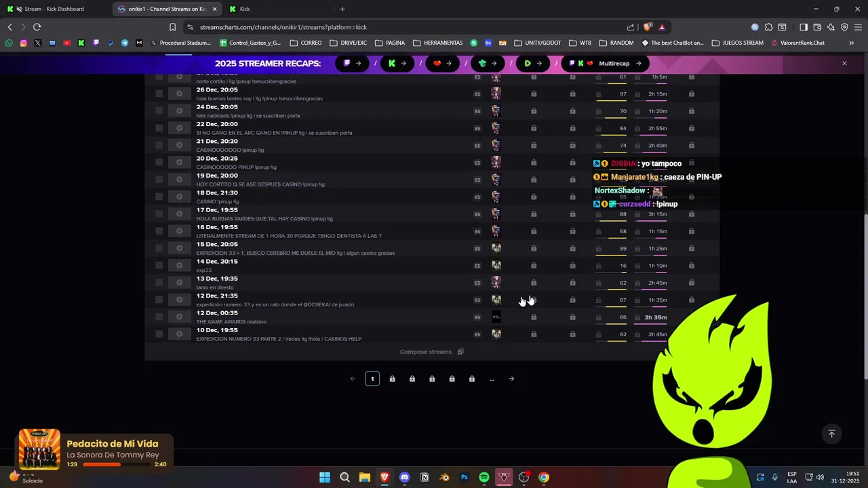Play icon for 18 Dec, 21:30 stream
This screenshot has height=488, width=868.
click(x=179, y=197)
